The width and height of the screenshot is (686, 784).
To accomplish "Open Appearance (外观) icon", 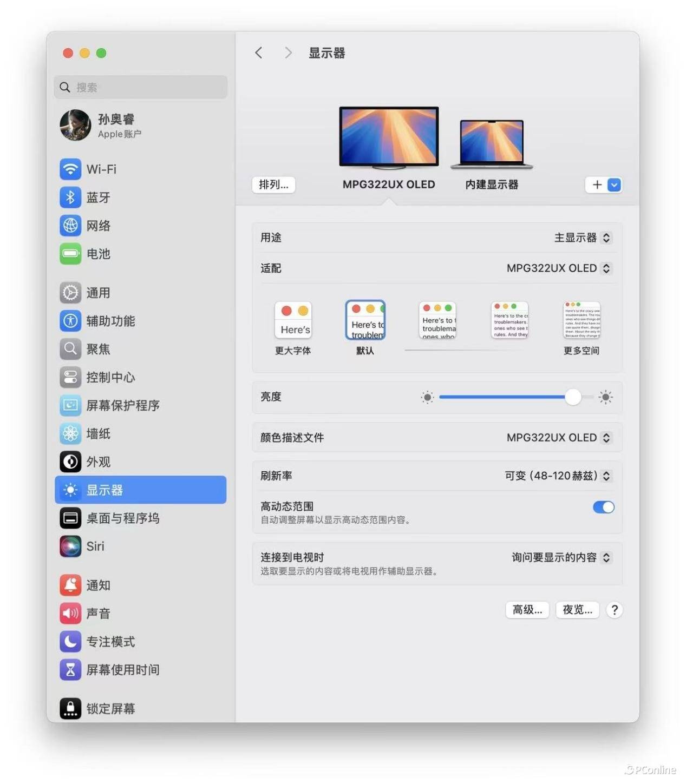I will coord(70,462).
